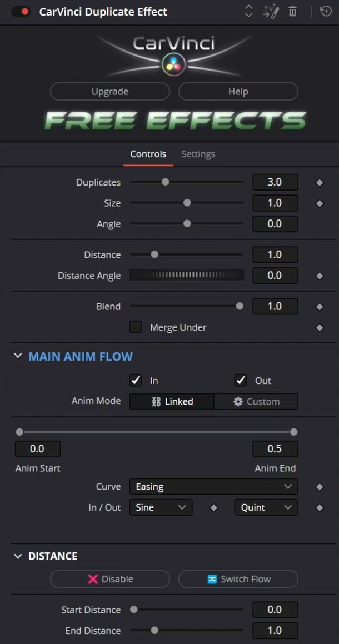
Task: Collapse the MAIN ANIM FLOW section
Action: pos(18,356)
